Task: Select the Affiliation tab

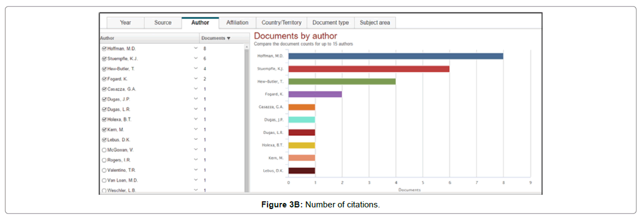Action: [237, 22]
